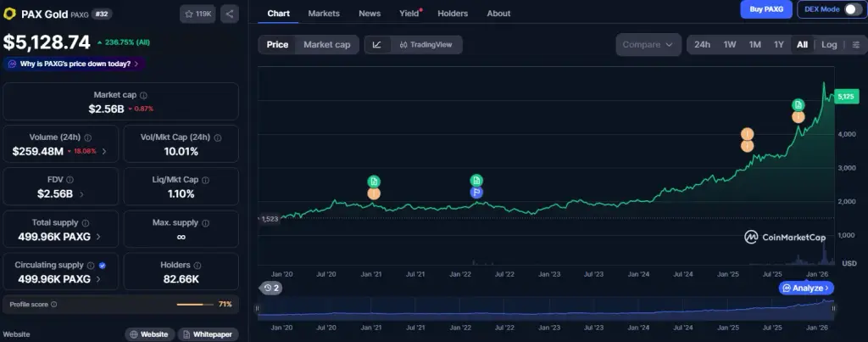
Task: Expand Total supply details chevron
Action: (98, 237)
